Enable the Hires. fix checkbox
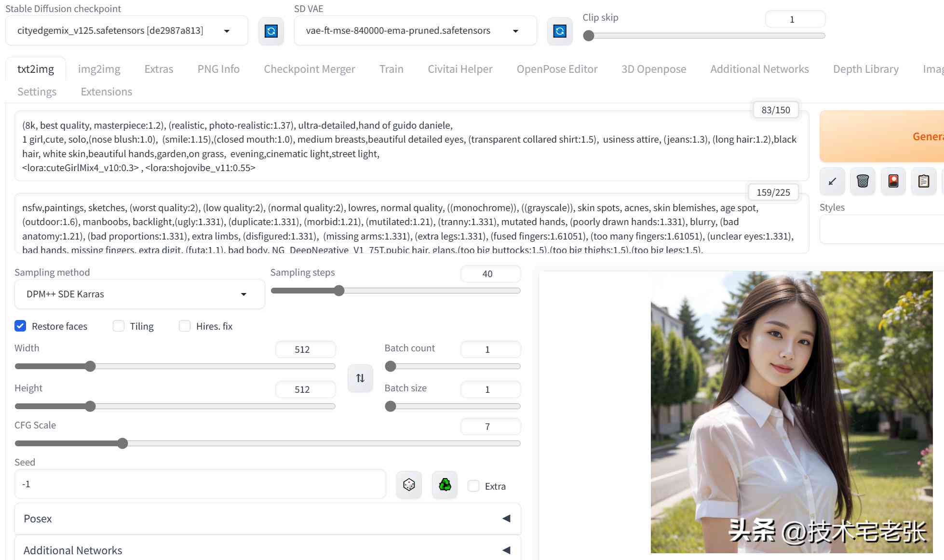The width and height of the screenshot is (944, 560). coord(184,326)
